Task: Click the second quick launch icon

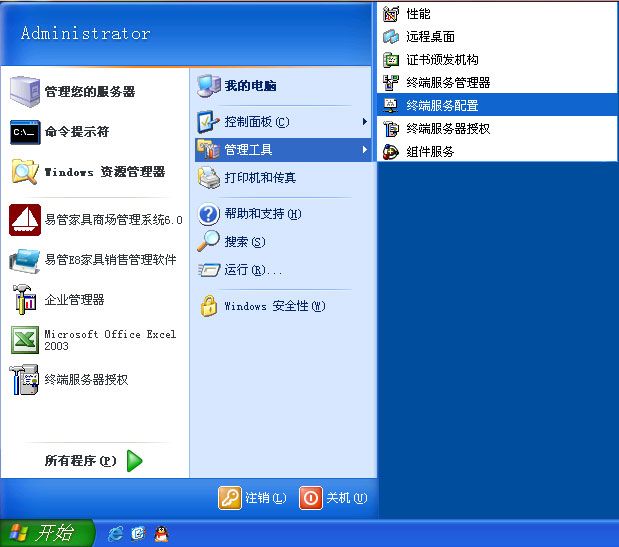Action: 139,534
